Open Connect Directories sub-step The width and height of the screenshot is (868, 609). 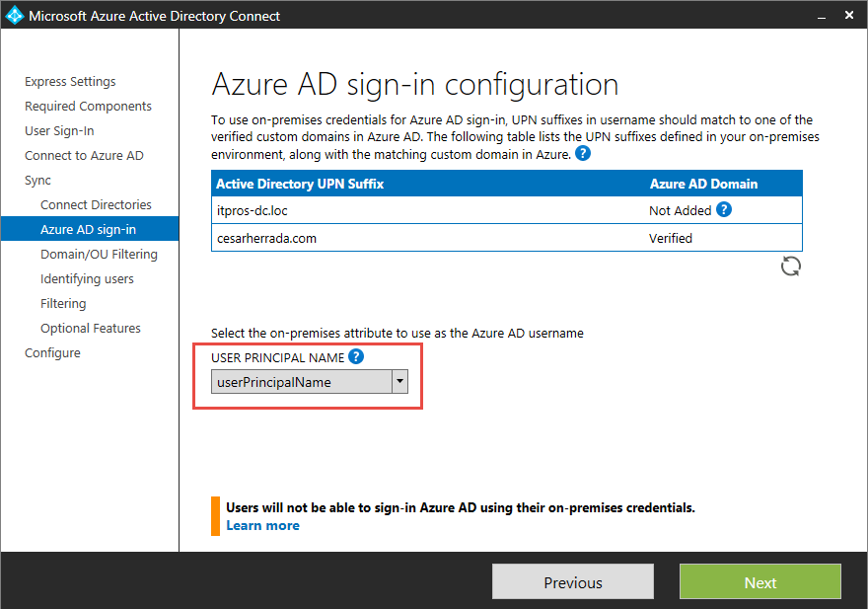96,205
